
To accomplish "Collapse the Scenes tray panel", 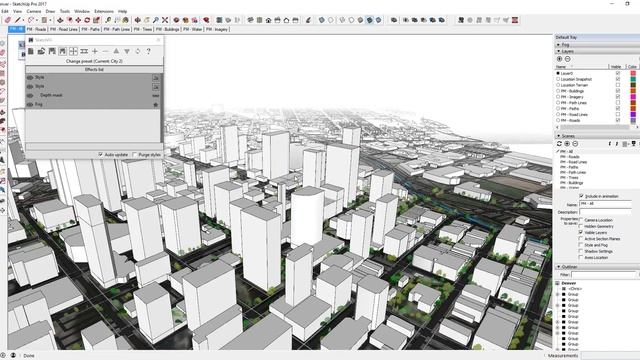I will tap(558, 136).
